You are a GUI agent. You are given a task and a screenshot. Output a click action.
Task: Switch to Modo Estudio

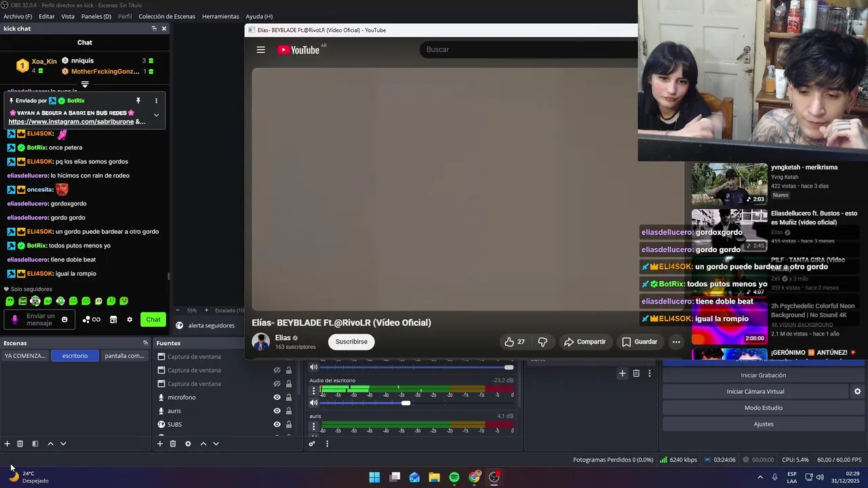point(764,408)
